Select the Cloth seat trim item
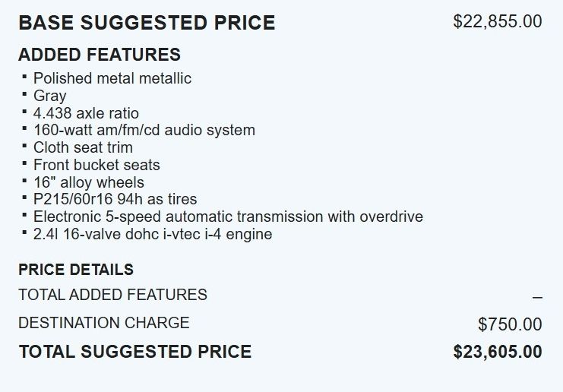563x392 pixels. [83, 147]
